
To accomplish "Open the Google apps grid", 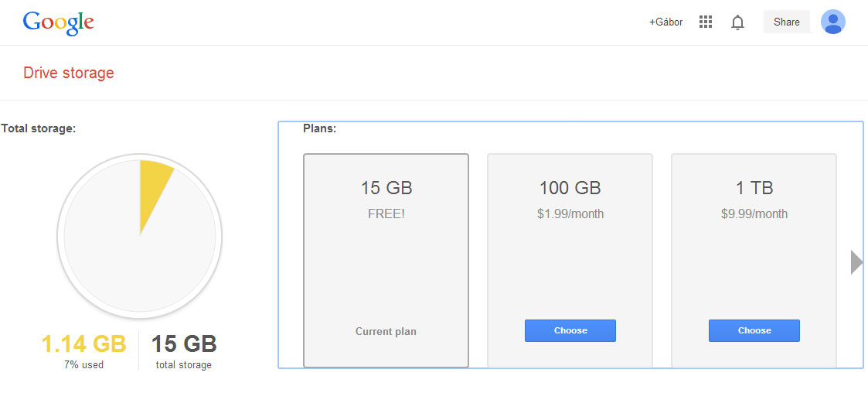I will pos(705,22).
